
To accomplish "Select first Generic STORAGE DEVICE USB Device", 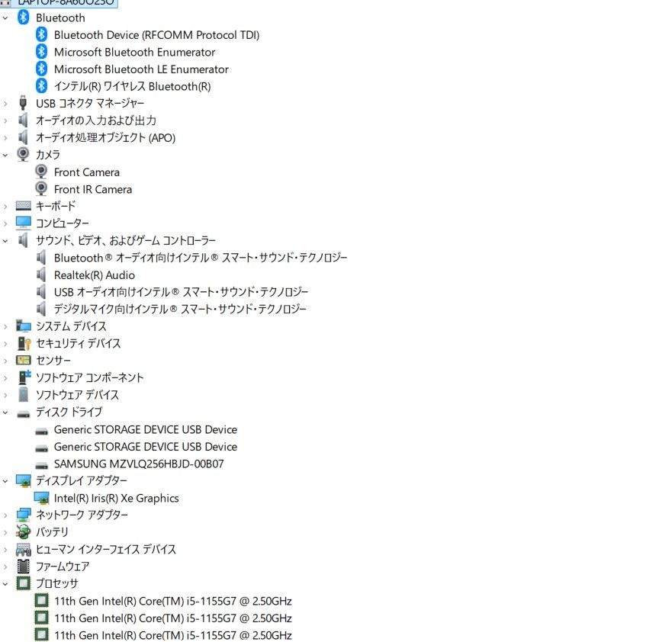I will point(145,429).
